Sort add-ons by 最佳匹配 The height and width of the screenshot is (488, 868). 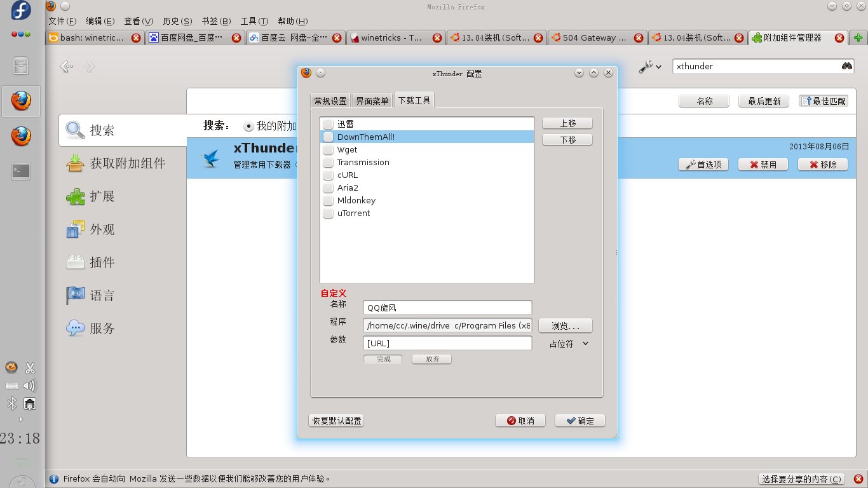pos(824,101)
